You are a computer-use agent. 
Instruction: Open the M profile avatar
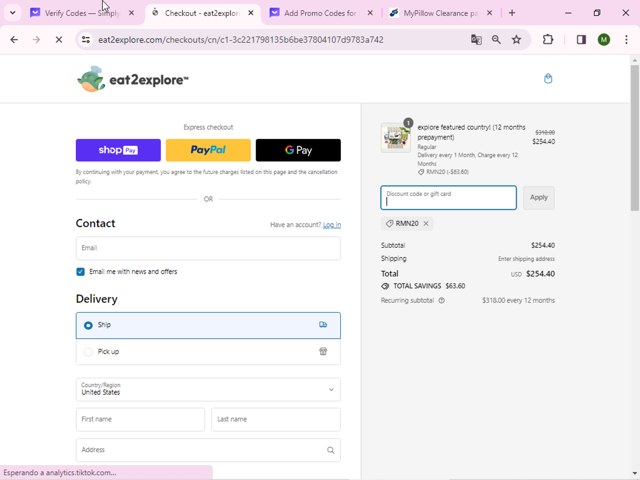[604, 40]
